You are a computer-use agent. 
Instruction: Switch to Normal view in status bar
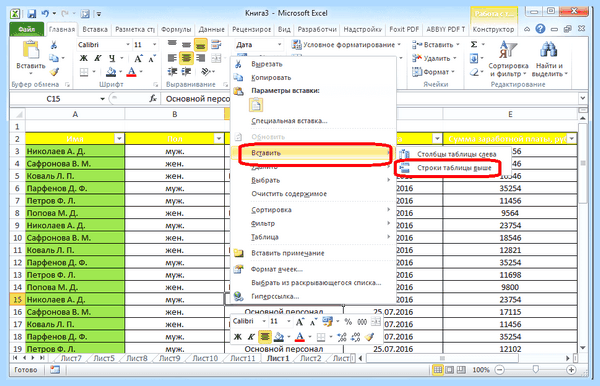[x=437, y=370]
